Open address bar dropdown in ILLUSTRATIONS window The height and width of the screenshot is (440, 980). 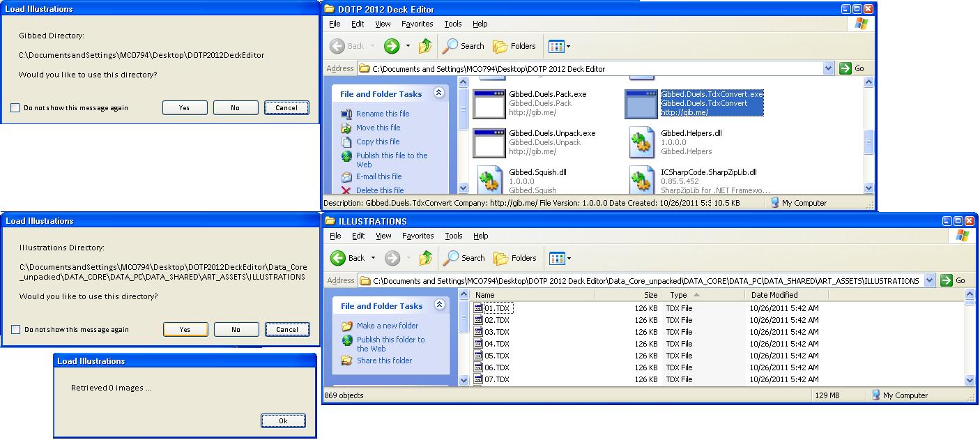929,280
